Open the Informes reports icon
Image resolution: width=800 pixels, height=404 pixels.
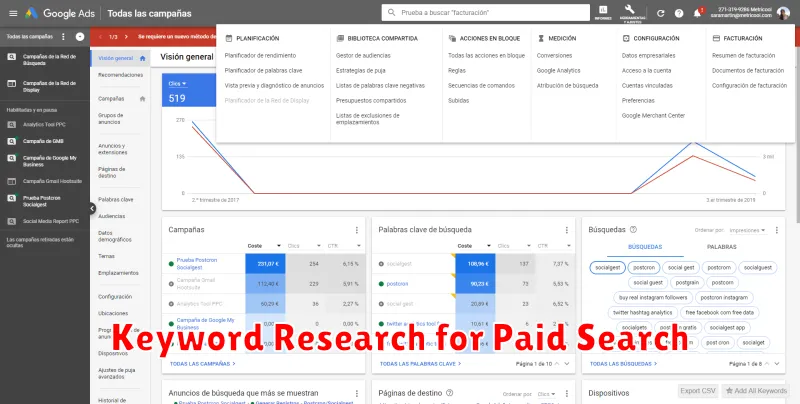coord(603,13)
